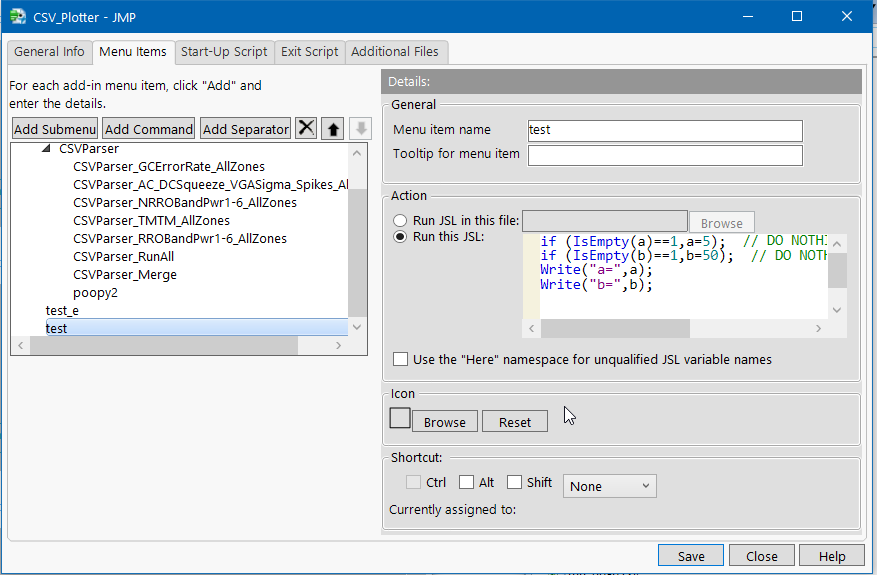
Task: Click the Add Command button
Action: click(149, 129)
